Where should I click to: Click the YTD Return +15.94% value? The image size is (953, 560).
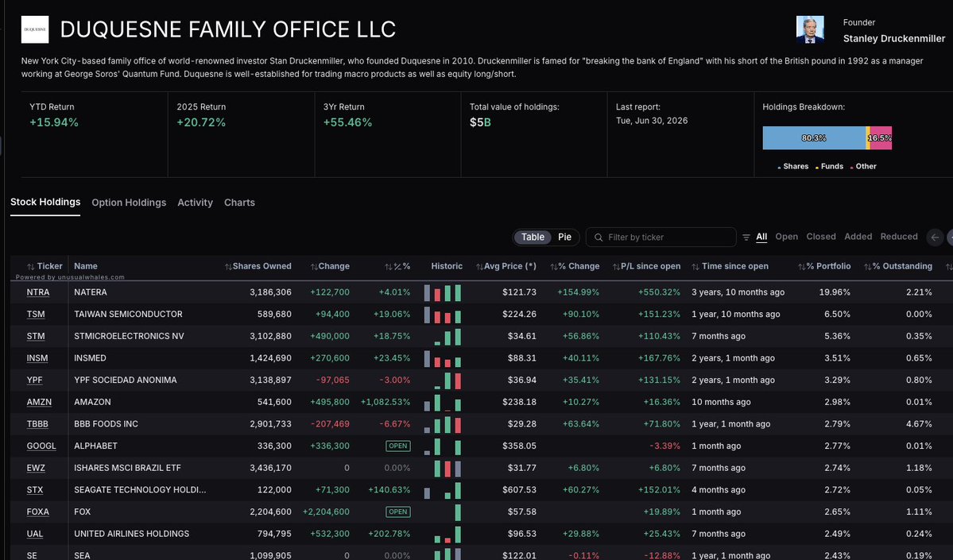click(x=54, y=122)
